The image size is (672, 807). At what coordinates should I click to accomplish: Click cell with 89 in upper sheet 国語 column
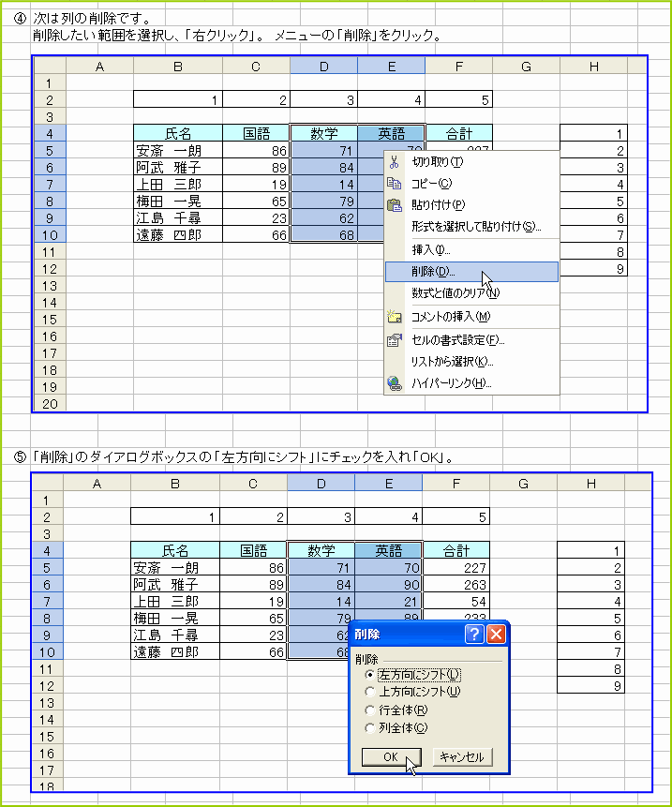[256, 167]
